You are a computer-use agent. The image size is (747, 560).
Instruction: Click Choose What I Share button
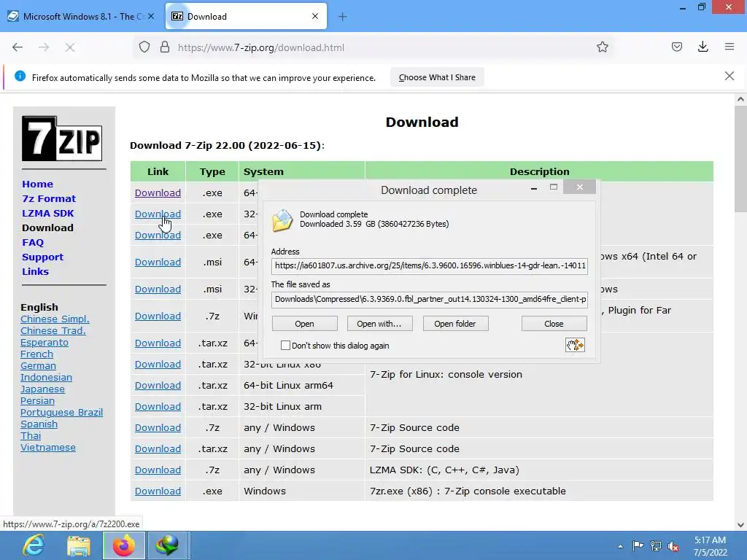(437, 77)
